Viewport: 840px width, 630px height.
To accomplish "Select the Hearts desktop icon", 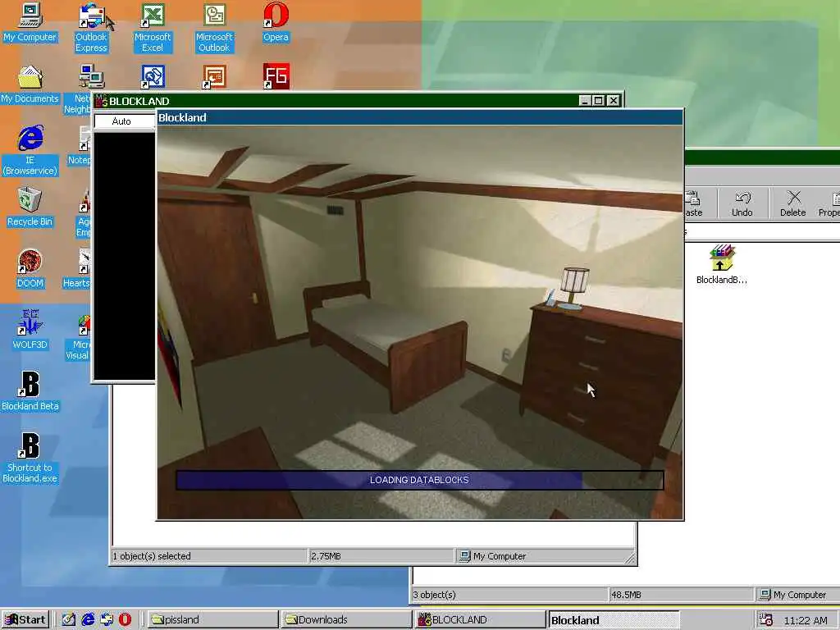I will 78,268.
